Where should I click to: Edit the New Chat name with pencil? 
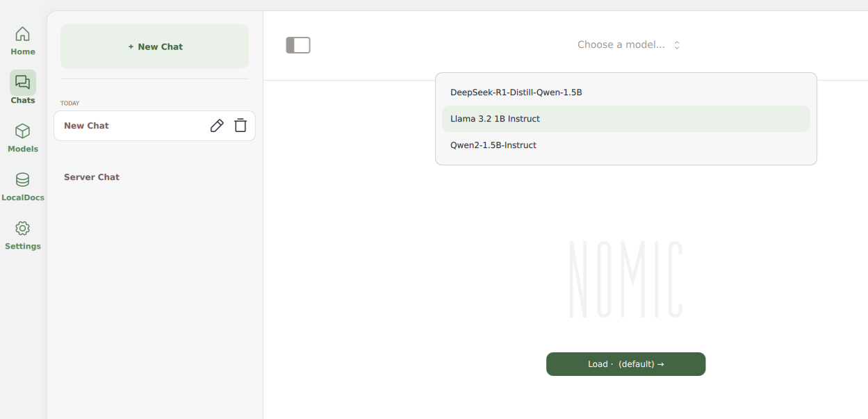coord(217,126)
